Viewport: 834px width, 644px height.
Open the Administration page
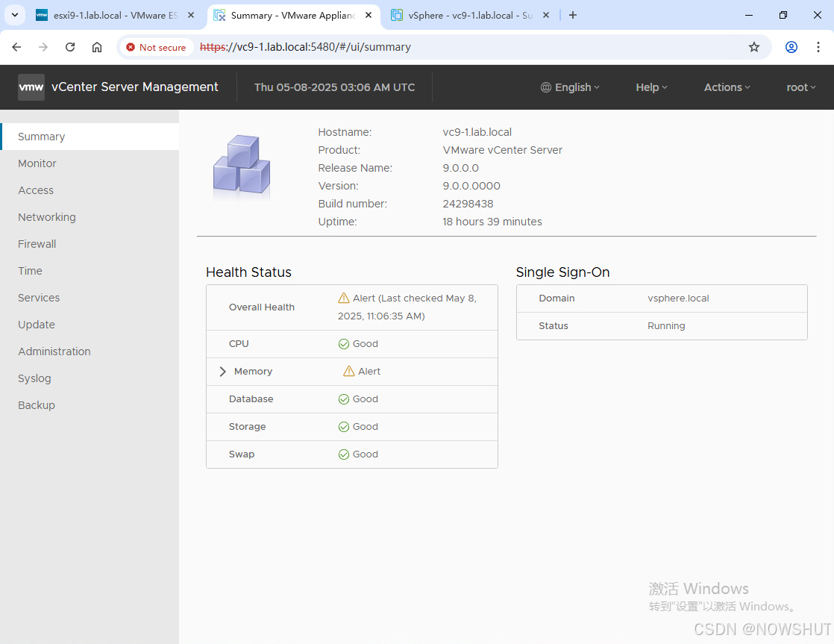click(90, 351)
